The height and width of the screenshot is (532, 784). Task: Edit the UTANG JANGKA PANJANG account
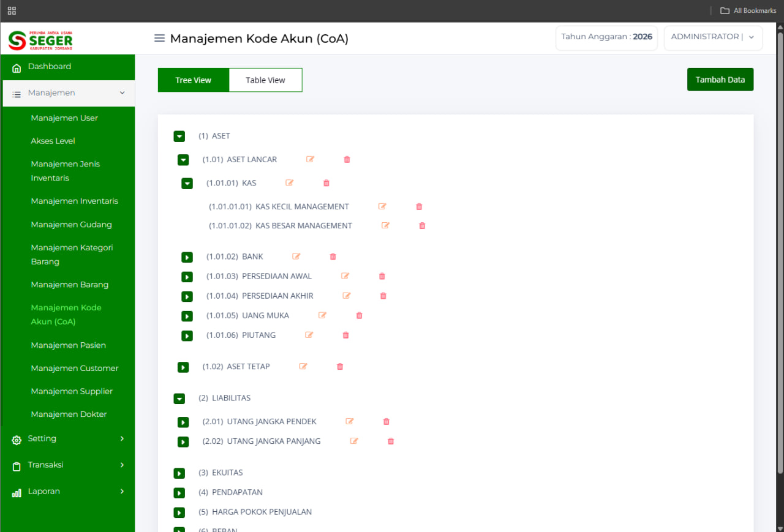(x=354, y=441)
